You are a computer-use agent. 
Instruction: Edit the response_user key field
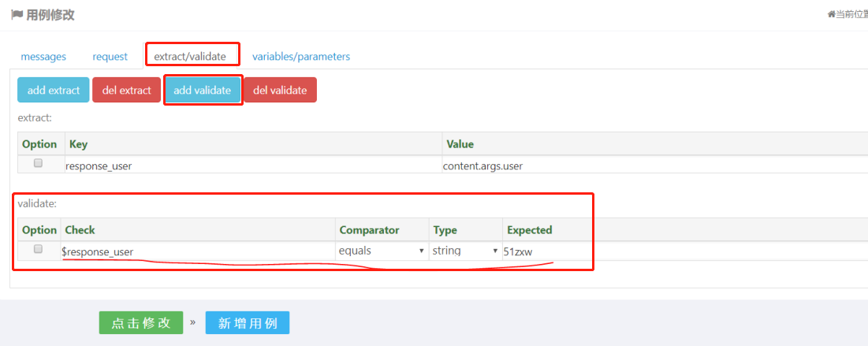pos(253,165)
